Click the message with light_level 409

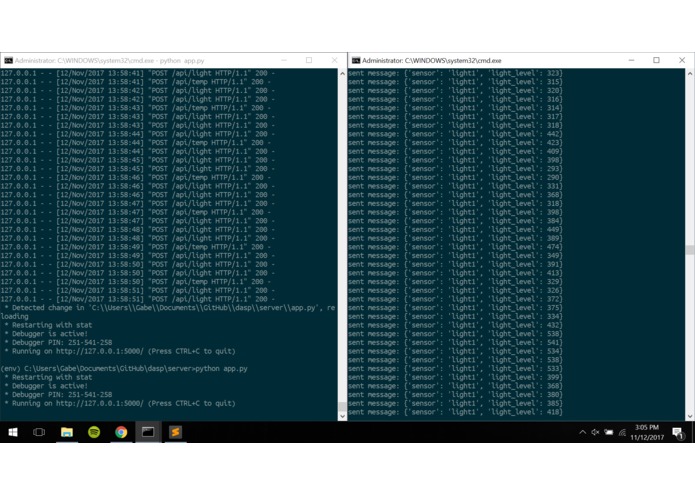click(x=455, y=152)
